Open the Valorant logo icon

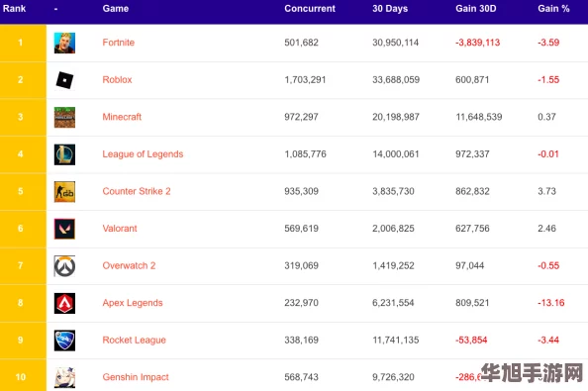(64, 229)
